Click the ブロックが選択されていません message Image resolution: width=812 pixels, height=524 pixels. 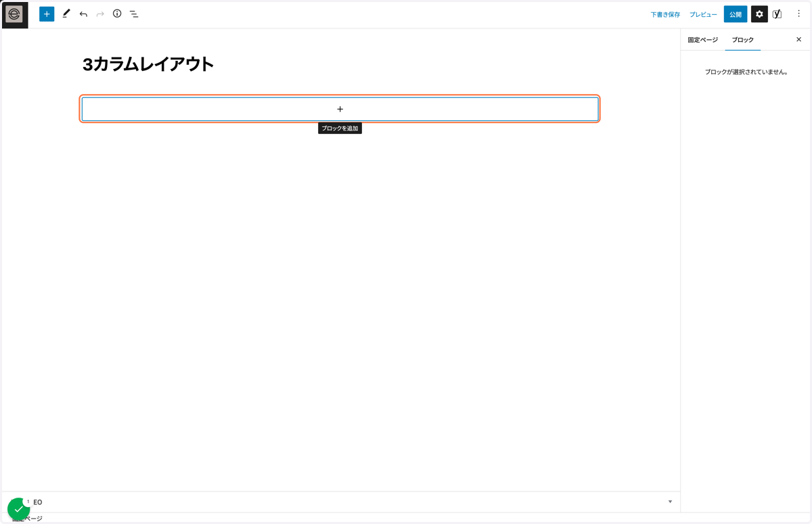(746, 72)
